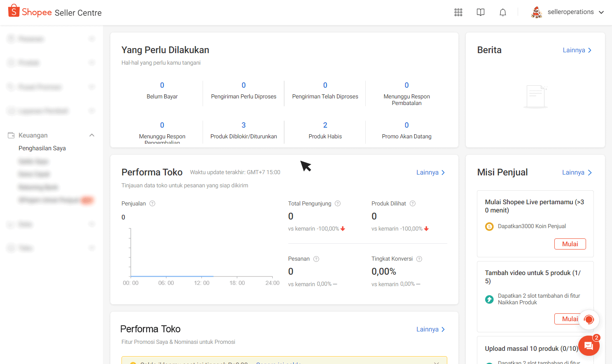
Task: Open the chat bubble with 2 badge
Action: point(589,346)
